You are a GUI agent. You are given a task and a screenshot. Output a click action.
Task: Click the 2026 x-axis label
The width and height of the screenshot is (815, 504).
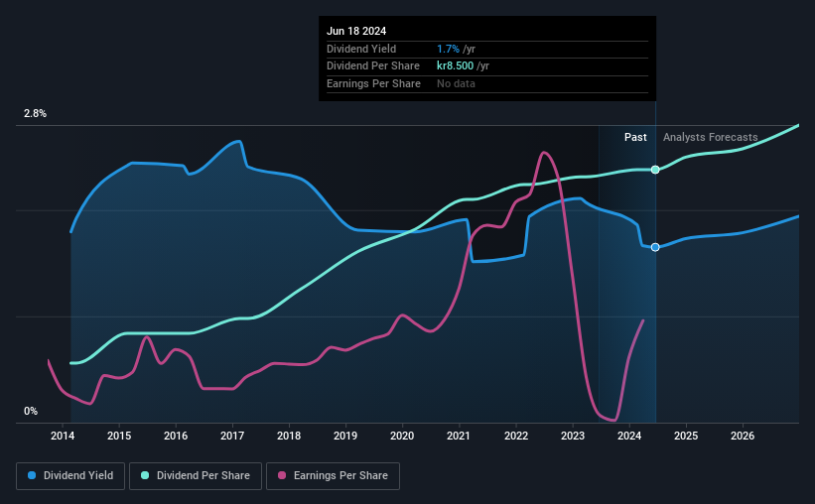(x=743, y=436)
